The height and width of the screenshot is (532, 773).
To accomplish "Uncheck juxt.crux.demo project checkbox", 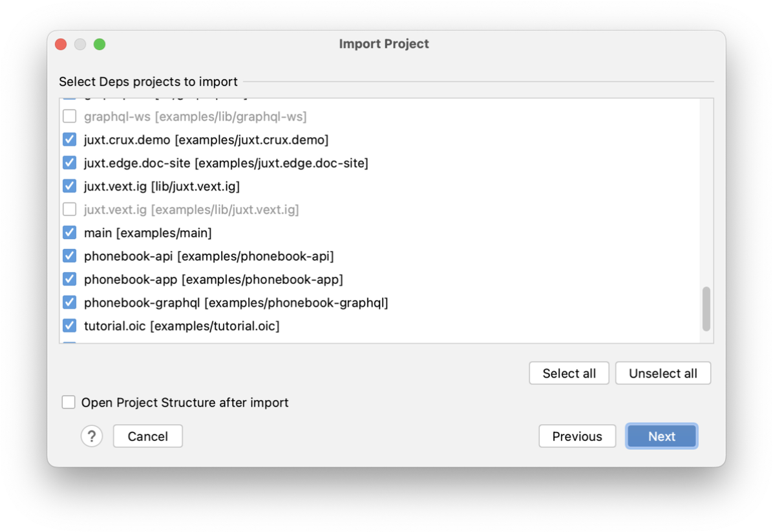I will [70, 140].
